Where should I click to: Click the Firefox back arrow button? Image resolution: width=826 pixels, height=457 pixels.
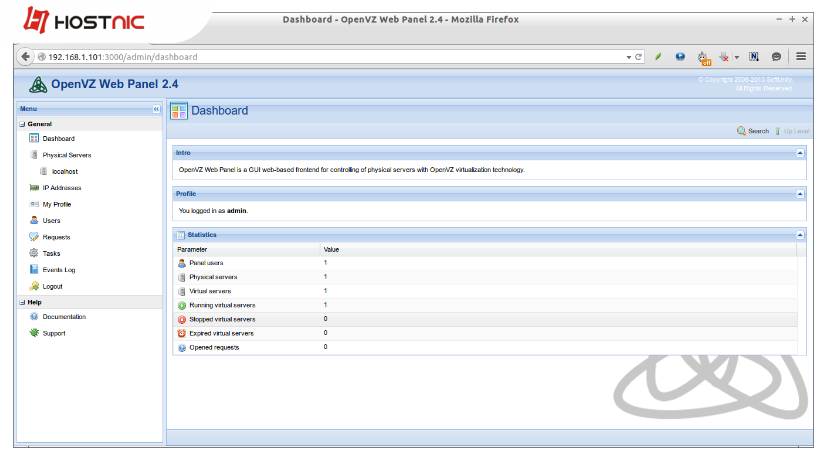pos(25,56)
